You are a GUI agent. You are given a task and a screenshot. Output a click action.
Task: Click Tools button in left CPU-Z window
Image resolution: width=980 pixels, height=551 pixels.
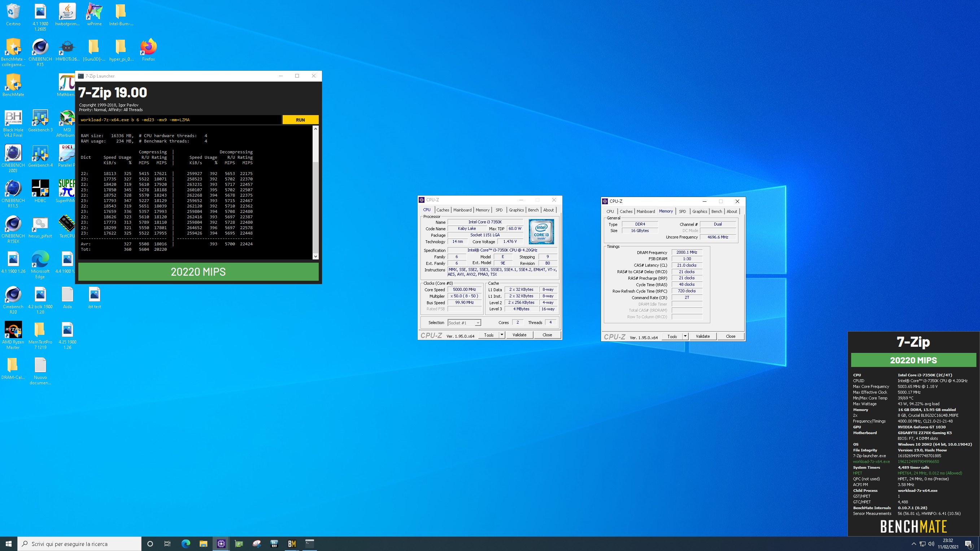pos(489,335)
